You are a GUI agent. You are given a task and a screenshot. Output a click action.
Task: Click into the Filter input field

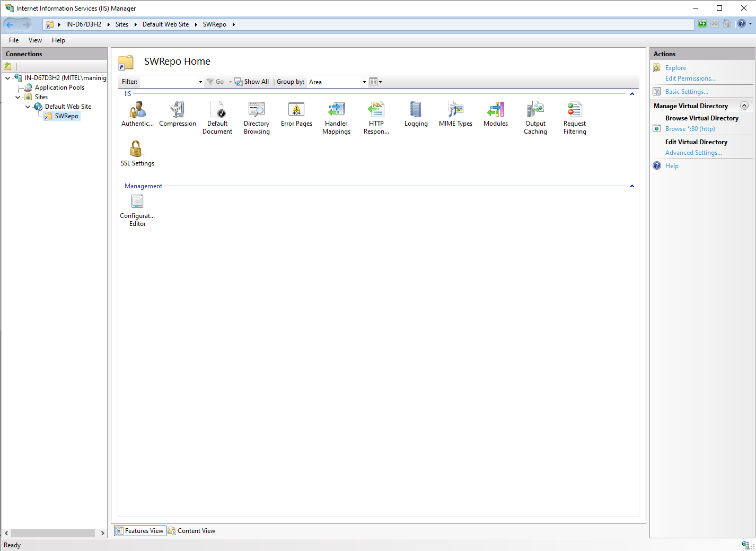(169, 82)
